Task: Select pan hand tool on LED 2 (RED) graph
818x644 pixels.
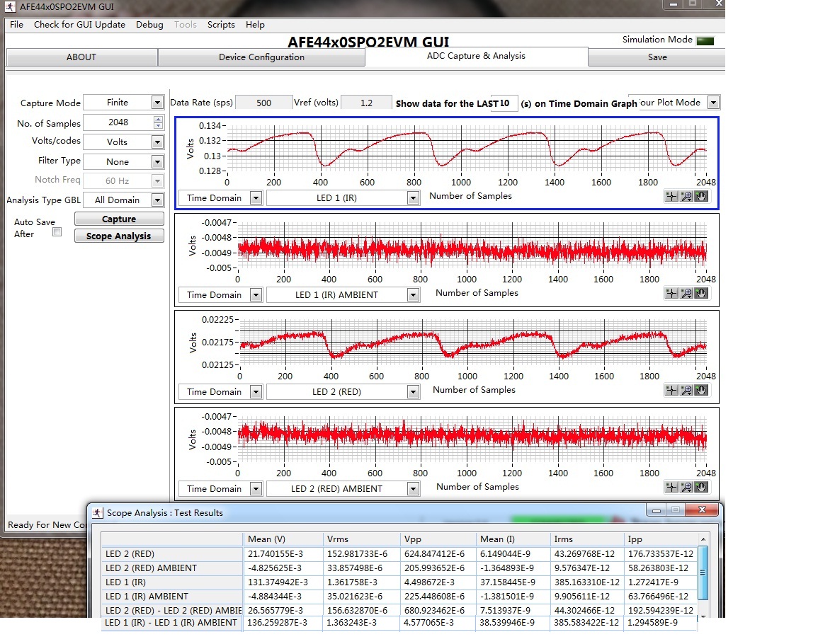Action: click(x=702, y=390)
